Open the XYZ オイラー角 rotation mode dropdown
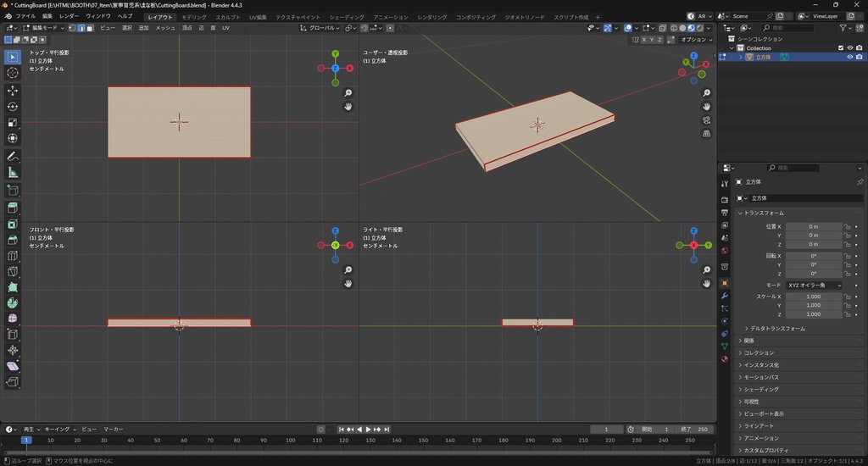Screen dimensions: 868x466 (x=814, y=285)
